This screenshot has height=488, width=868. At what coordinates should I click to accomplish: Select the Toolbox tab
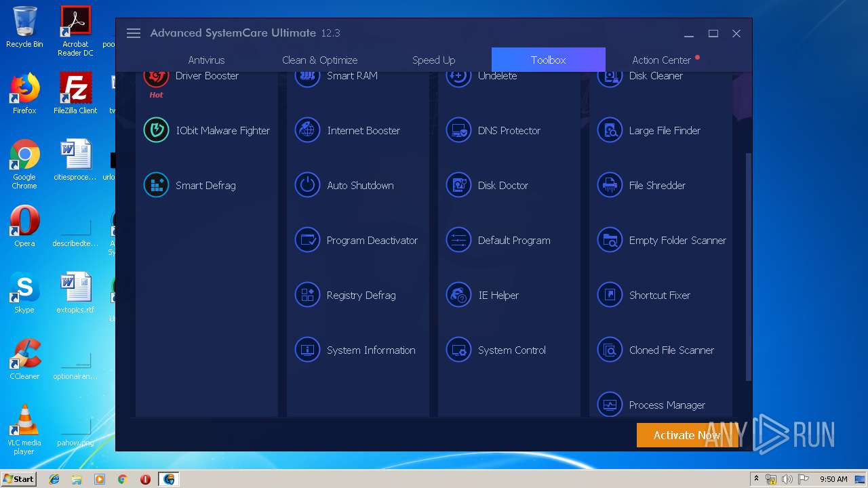548,60
